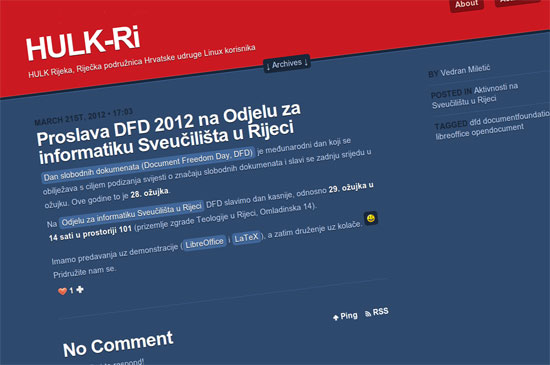Open the RSS feed link
This screenshot has width=550, height=365.
(377, 312)
